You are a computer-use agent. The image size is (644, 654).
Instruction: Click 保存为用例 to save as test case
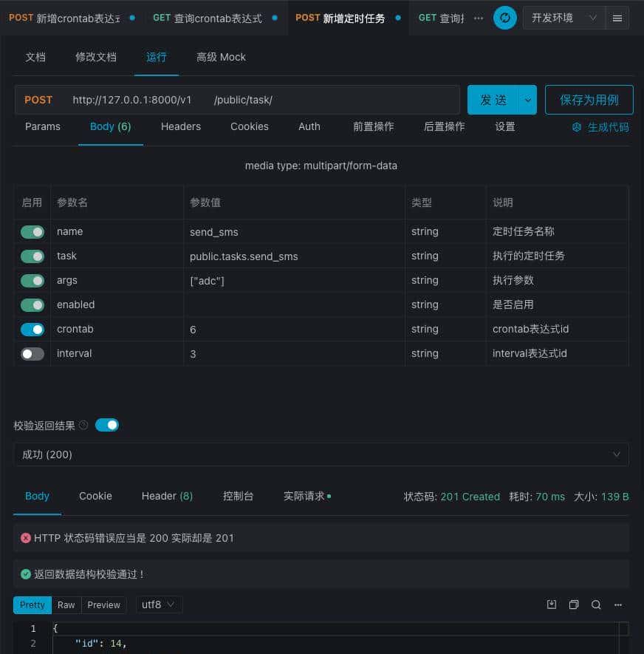[589, 100]
